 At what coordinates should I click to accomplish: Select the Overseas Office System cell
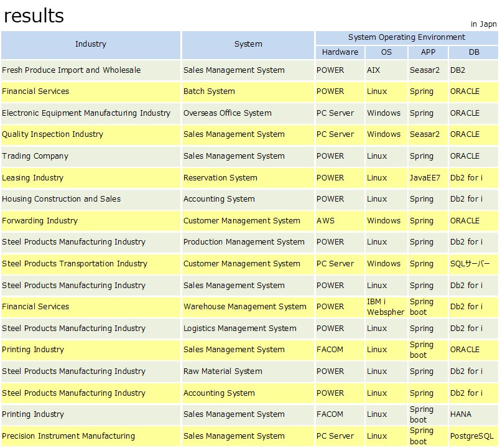(248, 113)
